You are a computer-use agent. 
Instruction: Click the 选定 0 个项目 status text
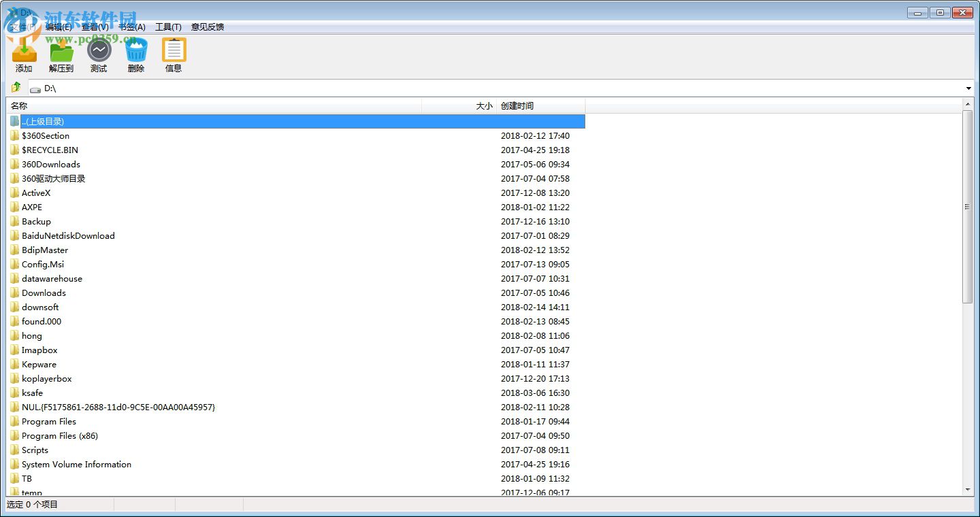(x=33, y=505)
